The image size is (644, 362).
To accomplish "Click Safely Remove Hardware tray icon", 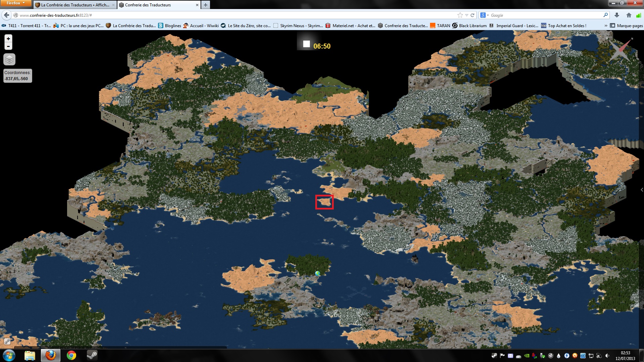I will point(542,356).
